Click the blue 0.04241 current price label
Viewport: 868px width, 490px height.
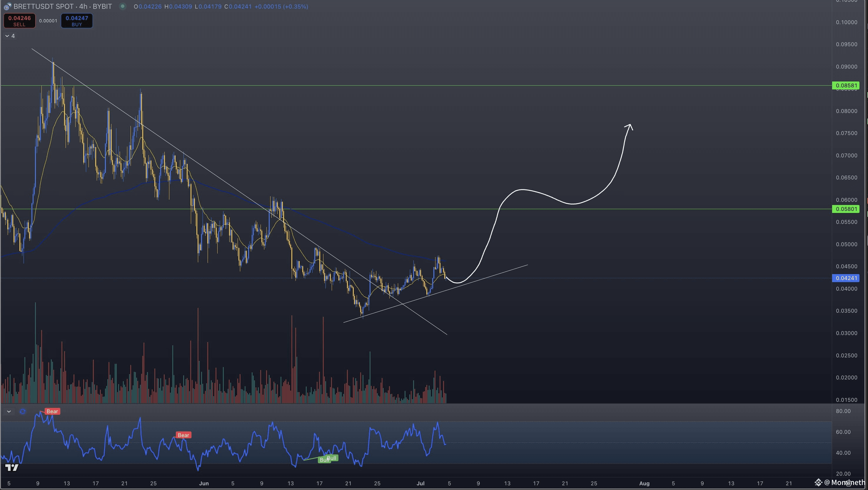point(846,278)
